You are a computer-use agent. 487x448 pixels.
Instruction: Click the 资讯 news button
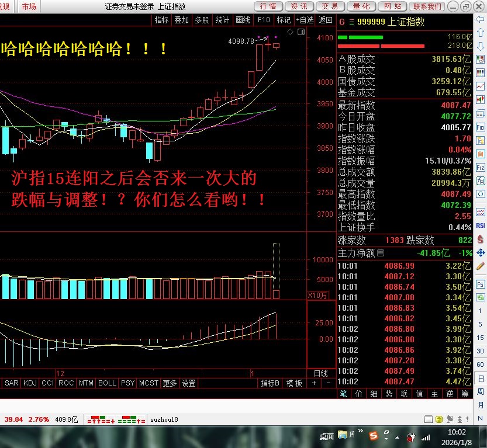pyautogui.click(x=299, y=6)
